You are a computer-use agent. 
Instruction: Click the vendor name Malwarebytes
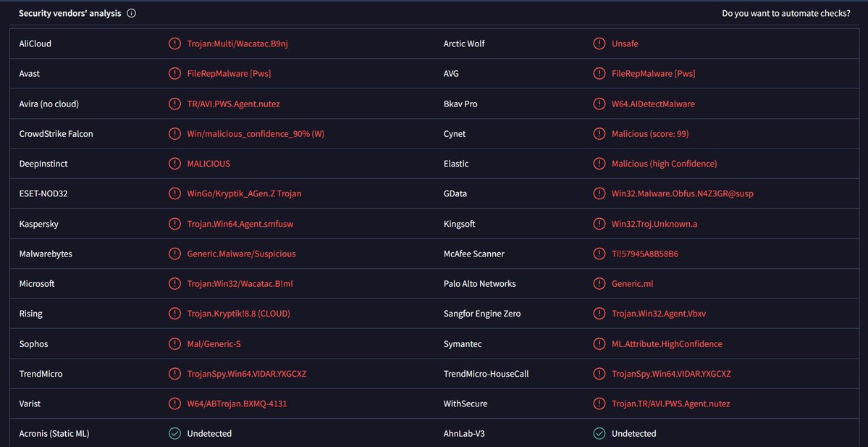(46, 254)
